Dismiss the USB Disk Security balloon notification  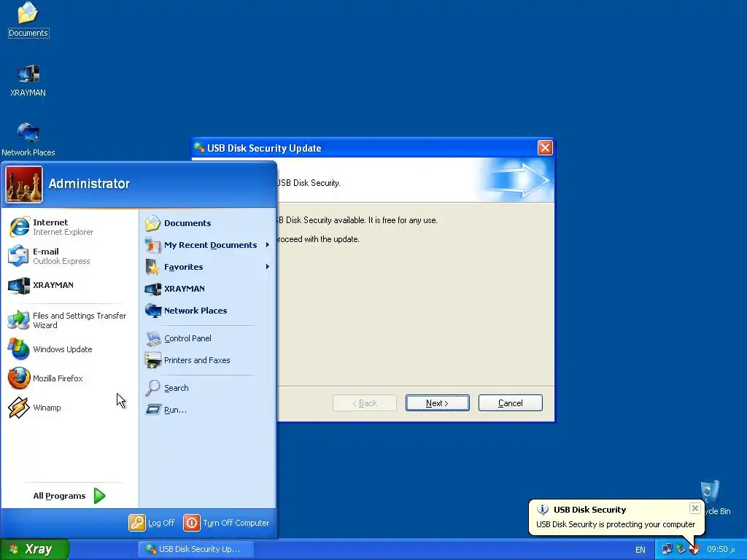click(x=695, y=508)
